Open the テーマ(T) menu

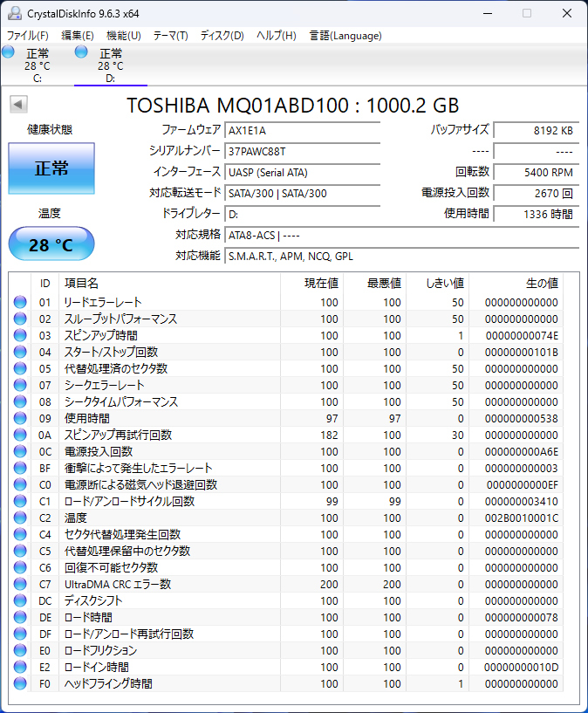(170, 36)
